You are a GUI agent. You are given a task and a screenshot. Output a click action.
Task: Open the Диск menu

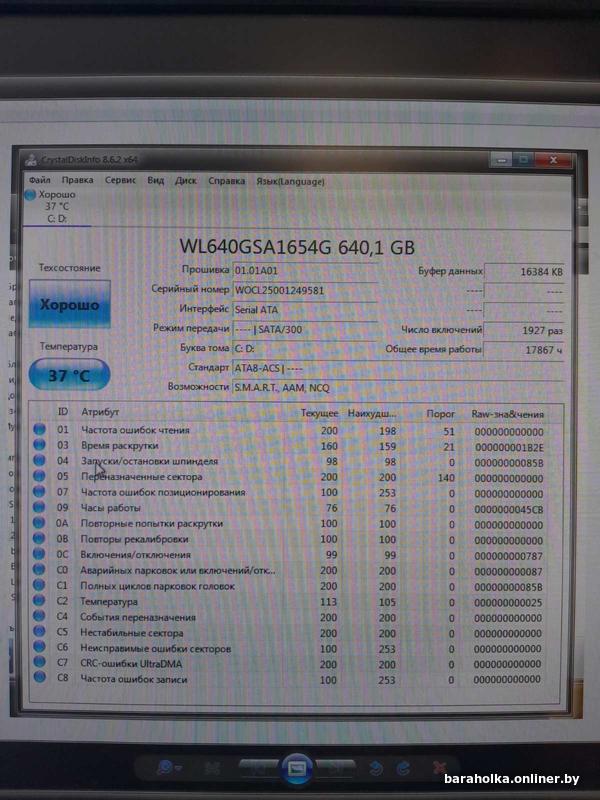point(186,181)
